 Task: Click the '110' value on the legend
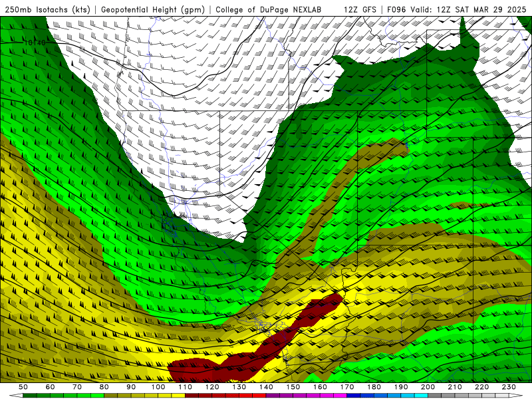click(x=185, y=387)
